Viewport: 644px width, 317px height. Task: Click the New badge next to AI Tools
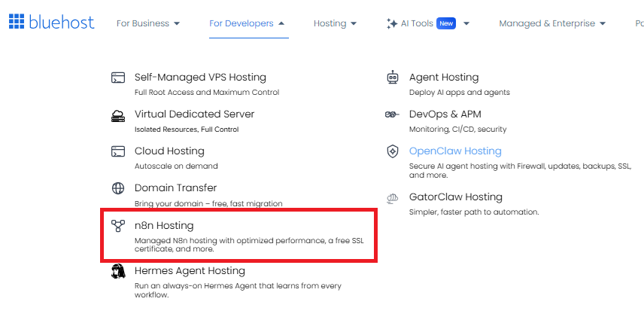tap(446, 23)
